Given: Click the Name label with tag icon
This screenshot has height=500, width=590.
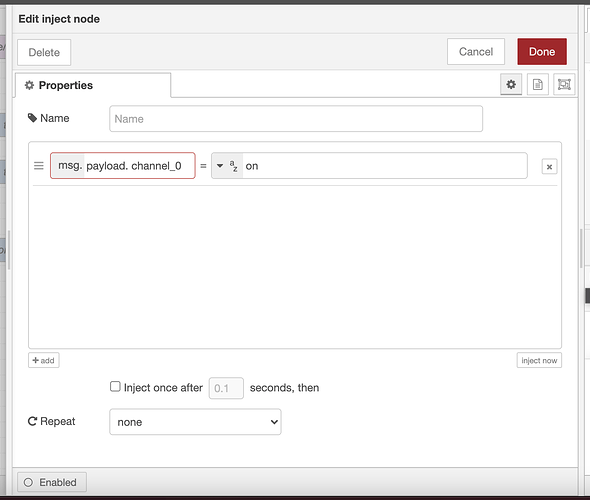Looking at the screenshot, I should point(49,118).
